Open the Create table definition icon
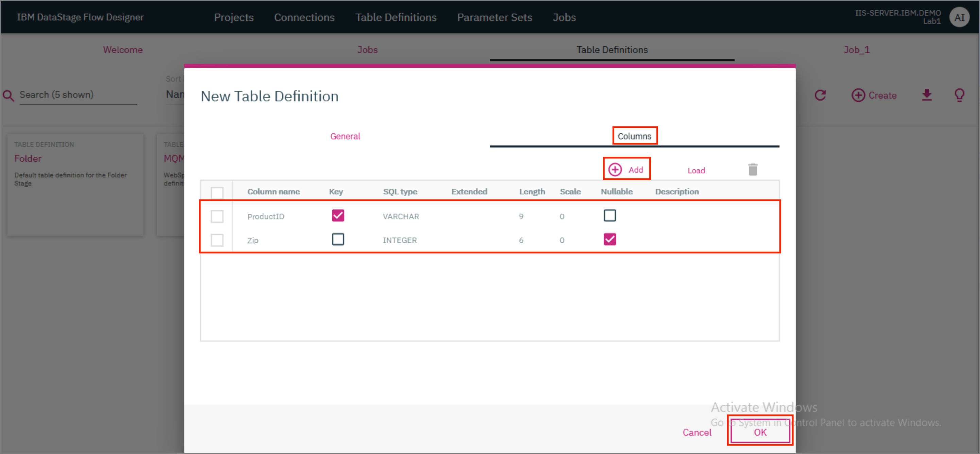This screenshot has height=454, width=980. pos(858,95)
